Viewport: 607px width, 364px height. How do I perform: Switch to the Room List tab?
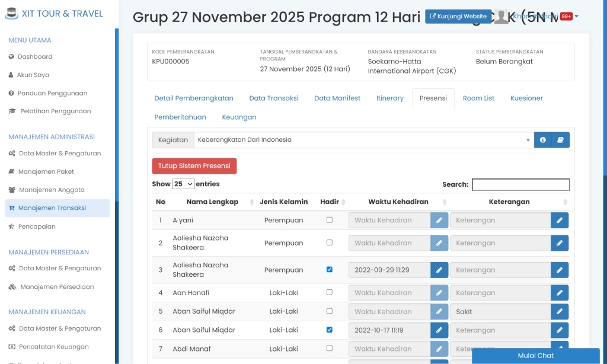pyautogui.click(x=478, y=98)
